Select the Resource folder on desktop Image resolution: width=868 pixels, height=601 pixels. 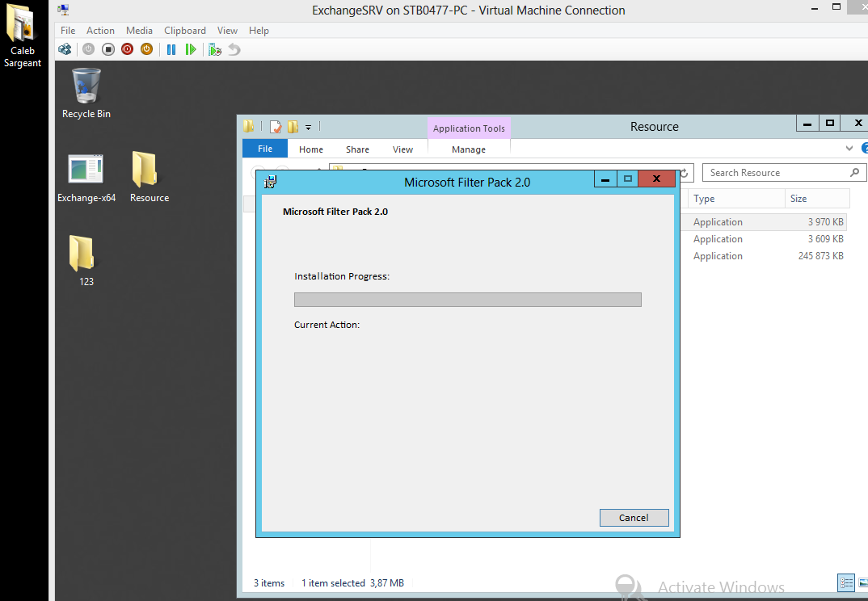[x=149, y=178]
